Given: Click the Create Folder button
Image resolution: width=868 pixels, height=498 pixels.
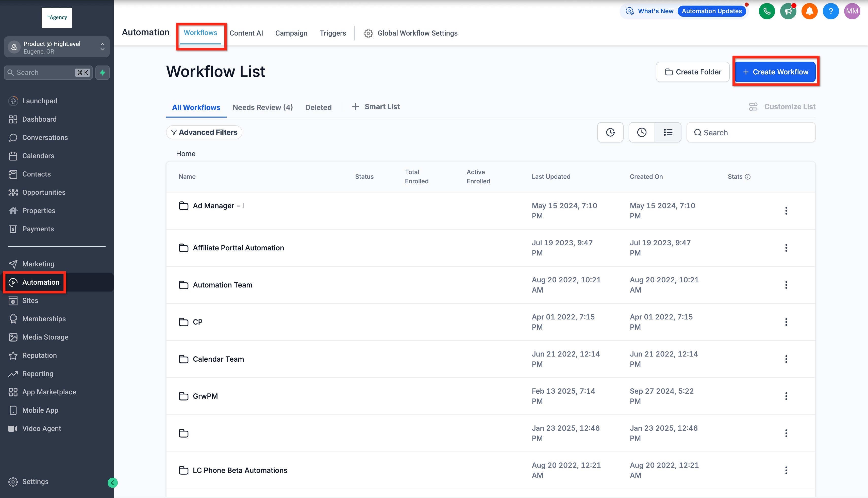Looking at the screenshot, I should tap(692, 72).
